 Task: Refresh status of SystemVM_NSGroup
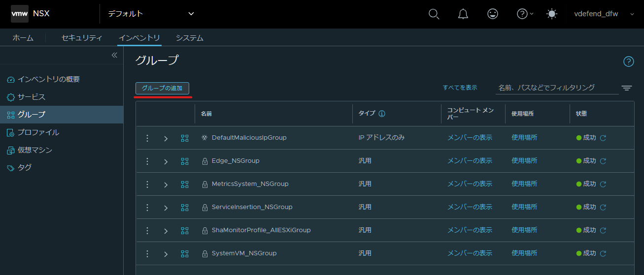pyautogui.click(x=603, y=254)
